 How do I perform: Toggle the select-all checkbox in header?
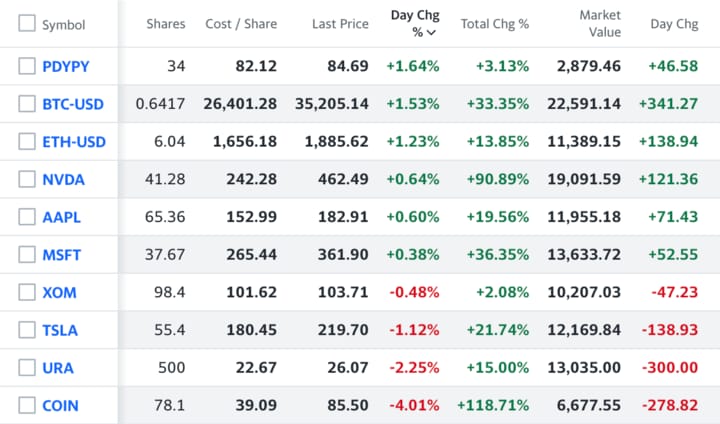coord(27,24)
